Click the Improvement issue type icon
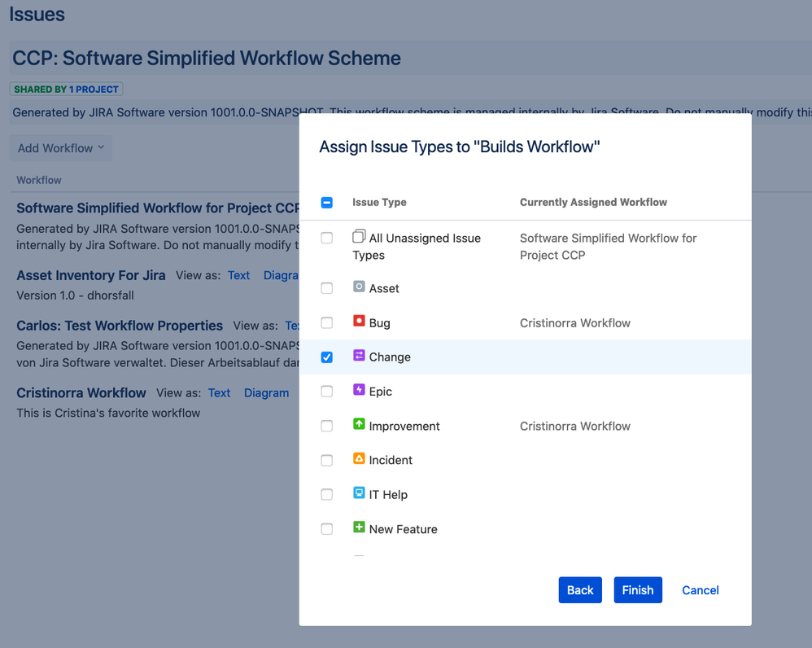 click(x=358, y=426)
